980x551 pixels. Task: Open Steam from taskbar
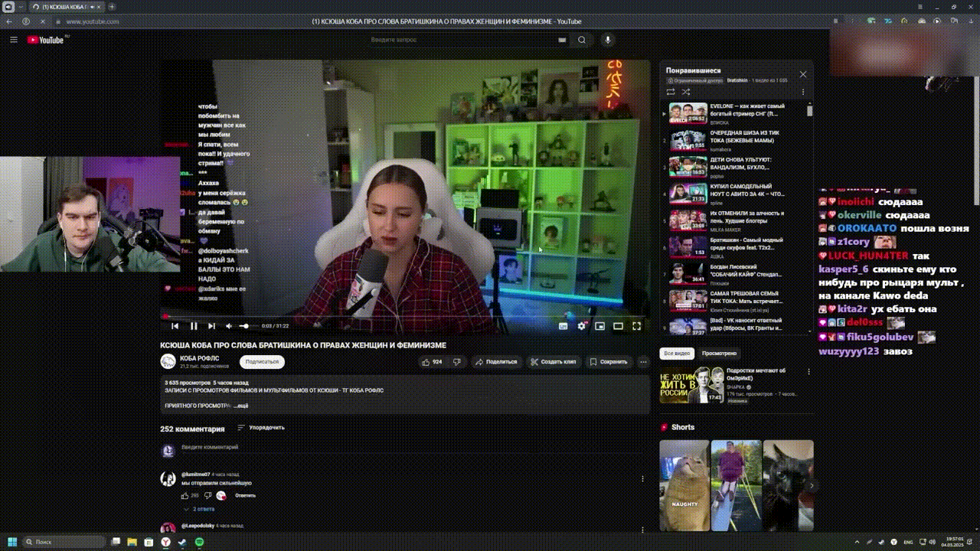(x=182, y=542)
